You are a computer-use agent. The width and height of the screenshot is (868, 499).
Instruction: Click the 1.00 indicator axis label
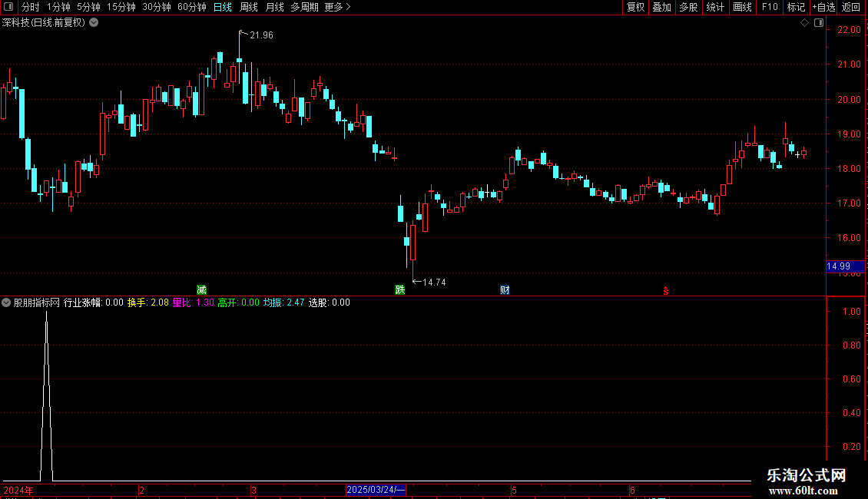click(851, 312)
